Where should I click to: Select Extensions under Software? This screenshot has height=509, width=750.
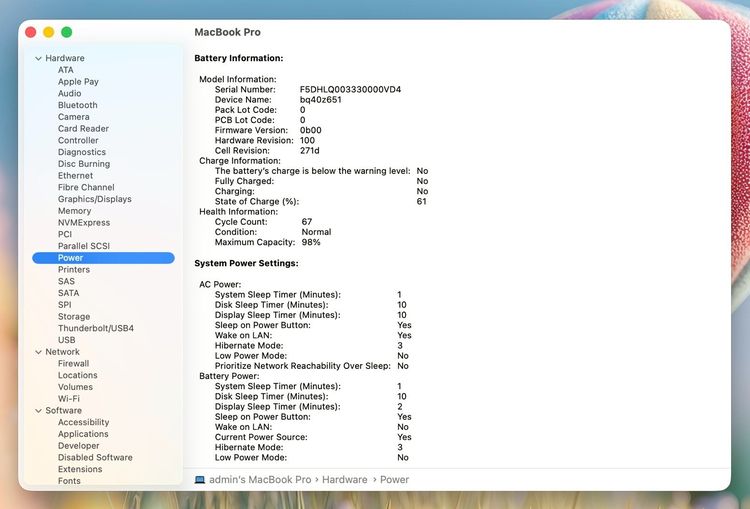[80, 469]
